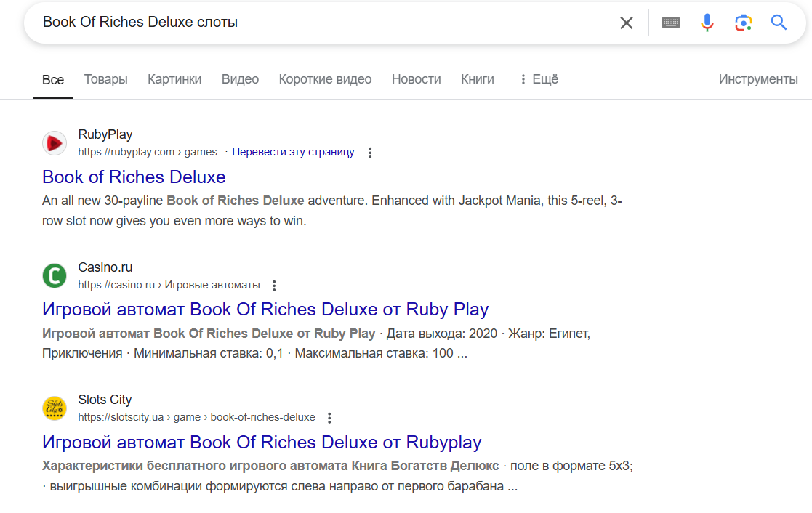Click the rubyplay.com › games URL
This screenshot has width=812, height=513.
tap(148, 152)
